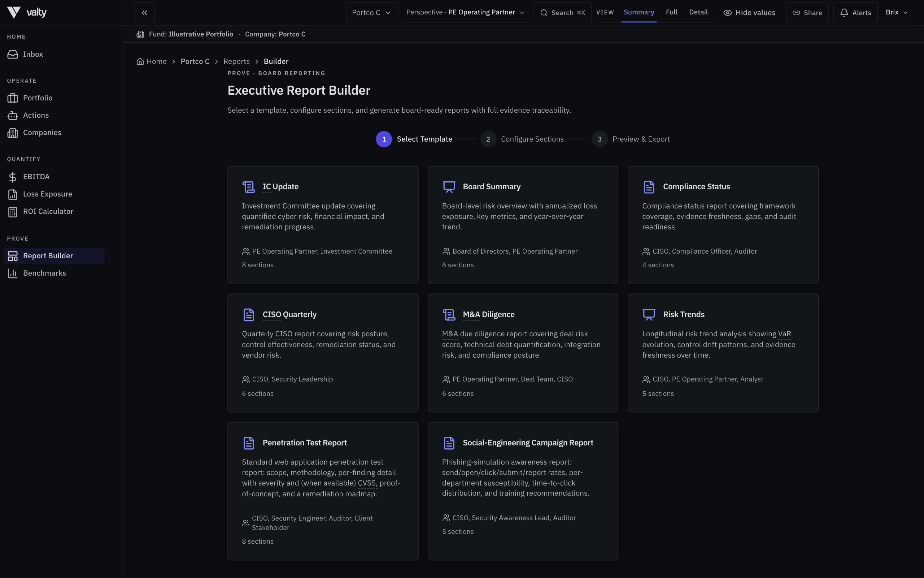Click Portco C breadcrumb link

point(195,61)
